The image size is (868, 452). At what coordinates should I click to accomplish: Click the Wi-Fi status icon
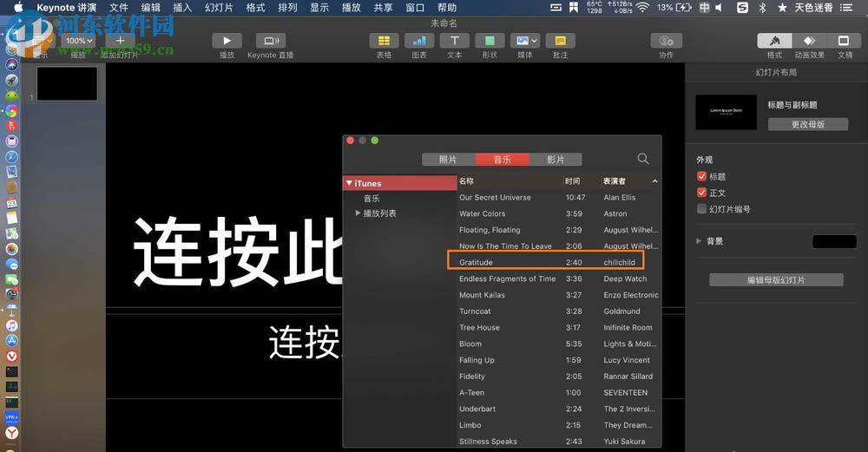(642, 7)
